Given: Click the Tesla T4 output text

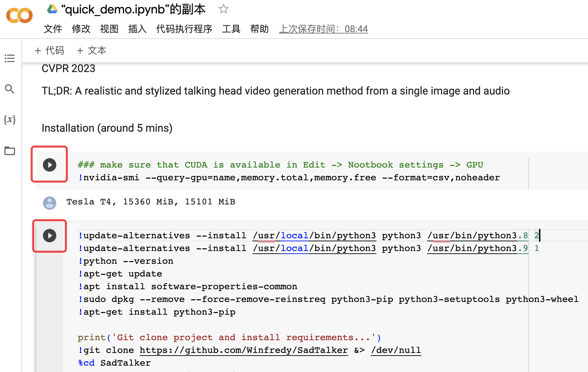Looking at the screenshot, I should point(151,202).
